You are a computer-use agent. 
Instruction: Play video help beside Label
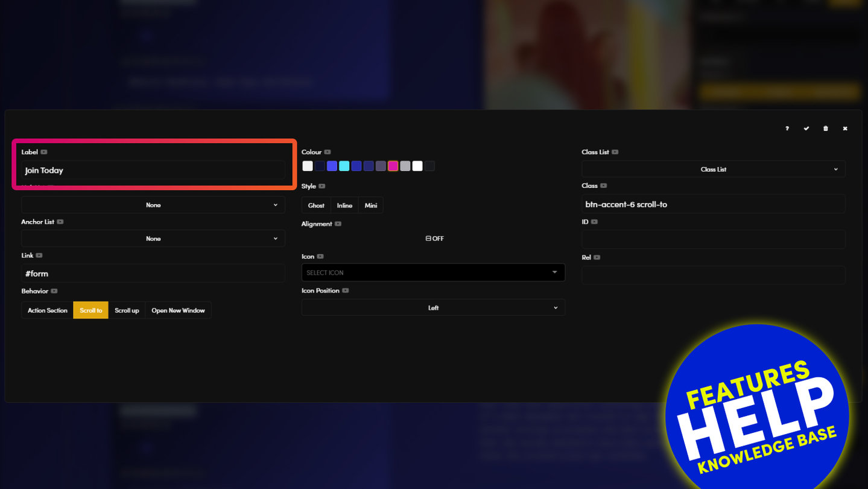click(x=44, y=152)
